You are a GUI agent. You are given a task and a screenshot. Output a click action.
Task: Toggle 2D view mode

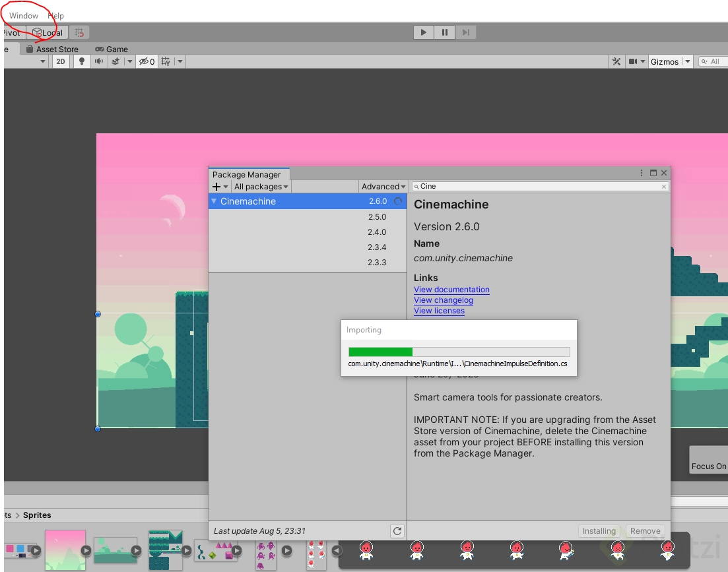61,61
